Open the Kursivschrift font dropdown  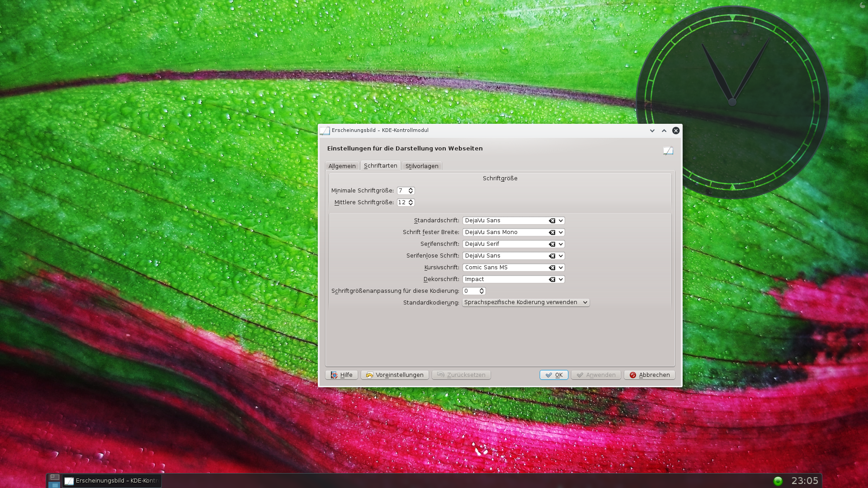click(561, 267)
